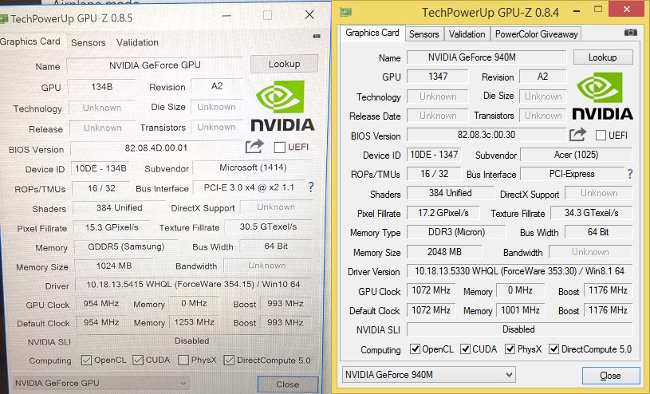Click the memory type value DDR3 (Micron)
This screenshot has width=650, height=394.
click(x=456, y=232)
